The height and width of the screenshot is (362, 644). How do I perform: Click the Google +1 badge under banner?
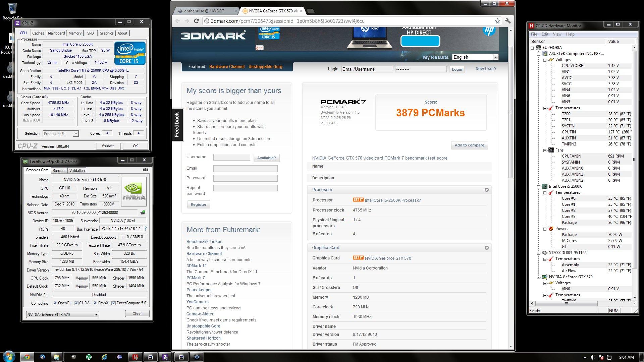point(259,48)
